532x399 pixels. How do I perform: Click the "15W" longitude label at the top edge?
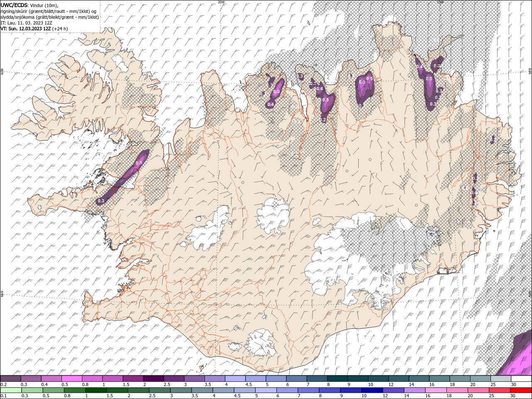pos(441,2)
